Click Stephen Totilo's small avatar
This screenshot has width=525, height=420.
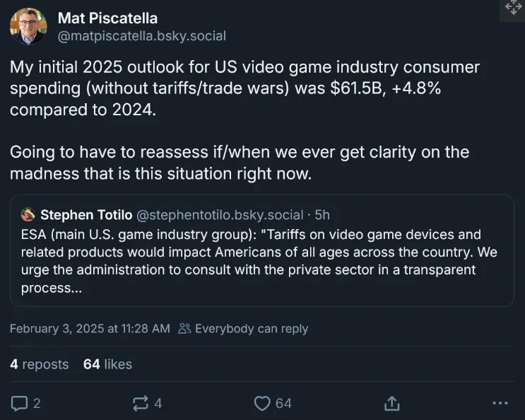[28, 214]
